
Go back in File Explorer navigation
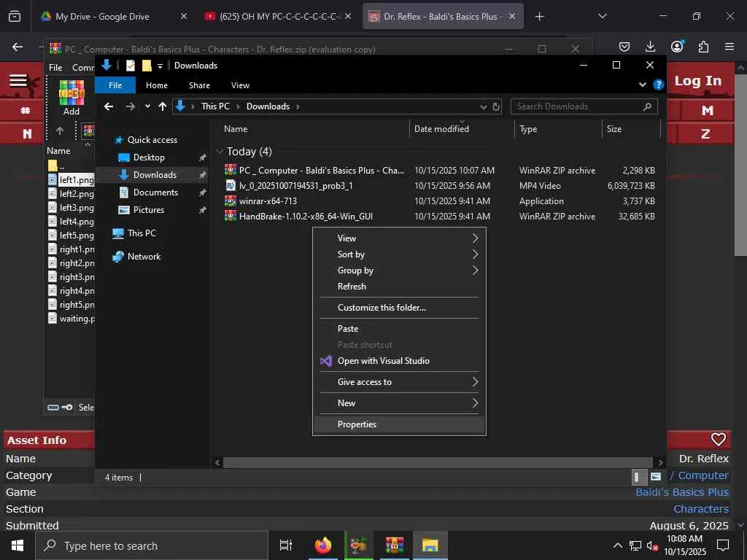point(109,106)
